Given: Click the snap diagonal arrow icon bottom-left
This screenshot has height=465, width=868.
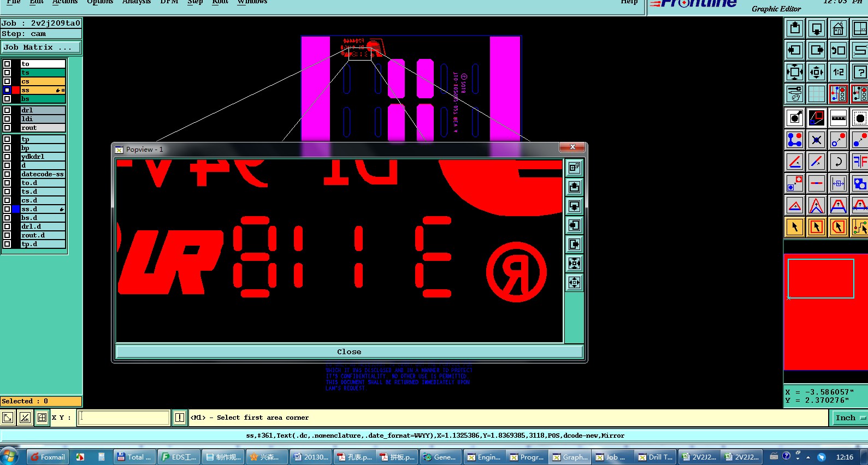Looking at the screenshot, I should pyautogui.click(x=8, y=418).
